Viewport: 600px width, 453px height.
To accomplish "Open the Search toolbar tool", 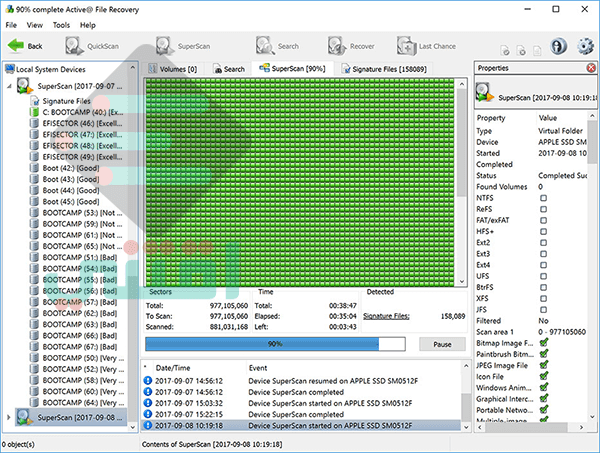I will click(x=277, y=46).
